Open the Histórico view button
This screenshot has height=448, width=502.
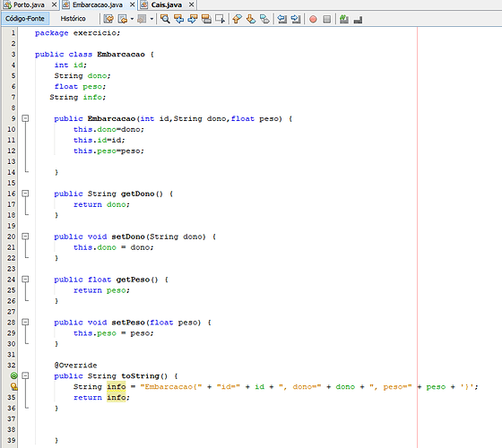(x=73, y=19)
